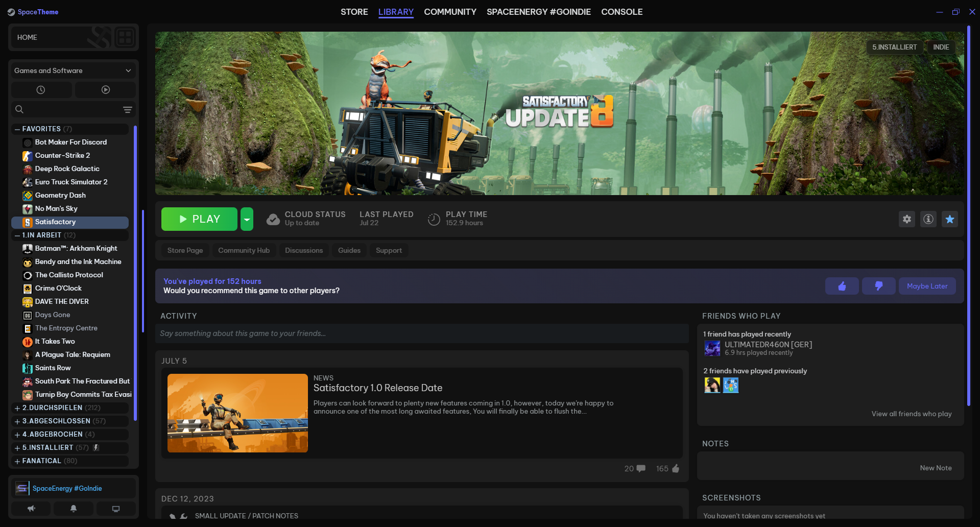Click the library search magnifier icon
Screen dimensions: 980x527
point(19,109)
